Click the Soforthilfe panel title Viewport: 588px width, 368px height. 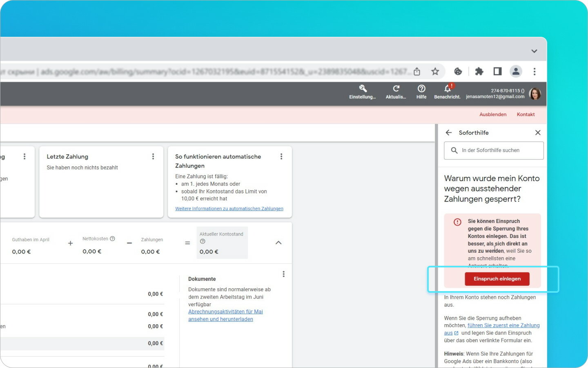click(474, 132)
